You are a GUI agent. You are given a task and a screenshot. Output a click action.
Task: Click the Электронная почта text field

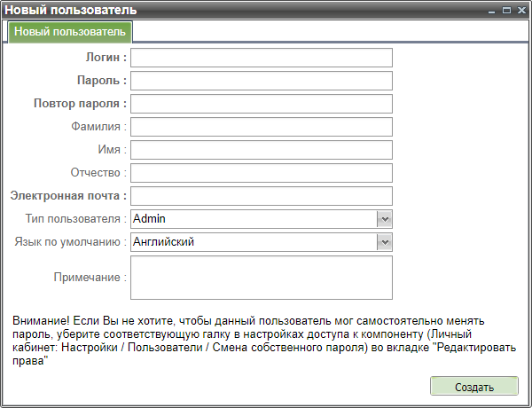point(261,196)
